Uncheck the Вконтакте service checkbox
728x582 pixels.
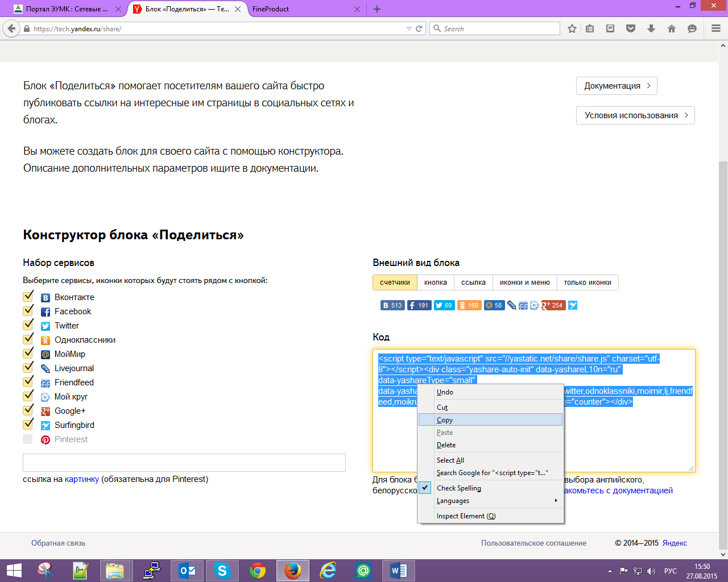click(28, 296)
